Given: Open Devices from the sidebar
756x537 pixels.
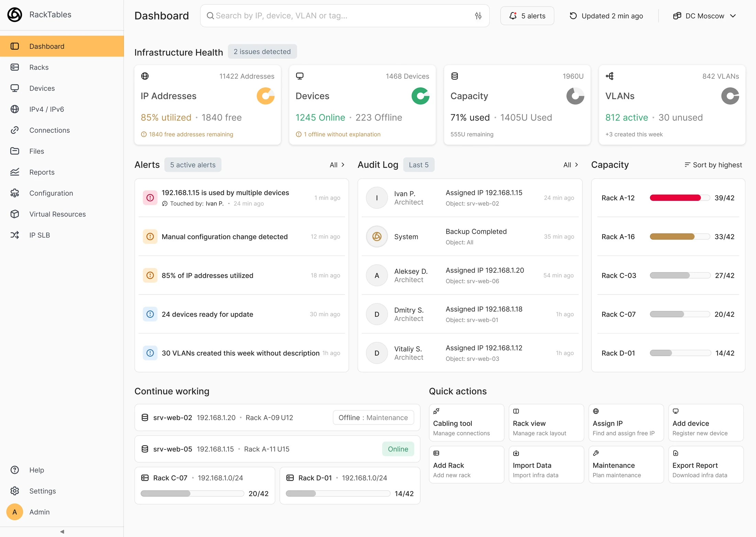Looking at the screenshot, I should pyautogui.click(x=62, y=88).
